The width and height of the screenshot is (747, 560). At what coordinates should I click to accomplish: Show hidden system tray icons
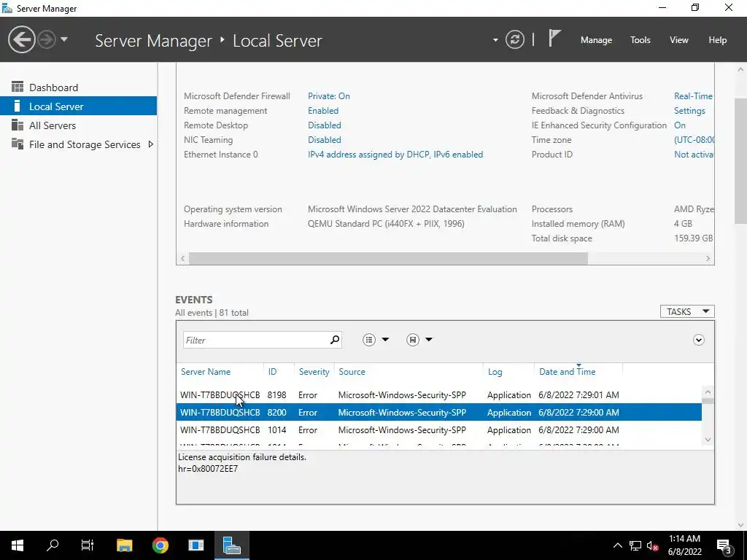617,545
